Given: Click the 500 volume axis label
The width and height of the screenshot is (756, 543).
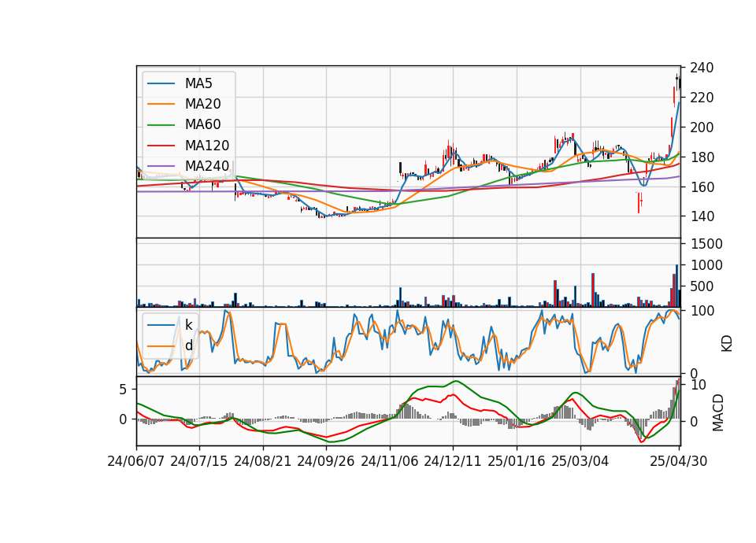Looking at the screenshot, I should coord(702,286).
